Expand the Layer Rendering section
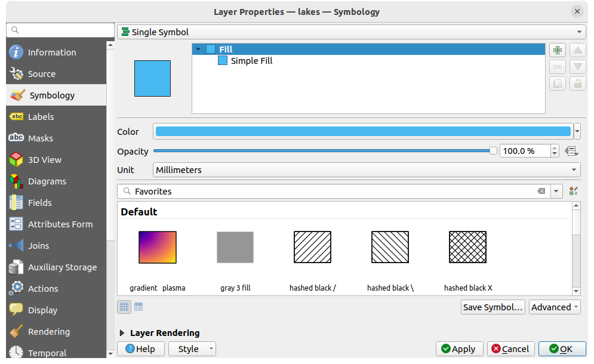This screenshot has height=364, width=594. tap(122, 333)
